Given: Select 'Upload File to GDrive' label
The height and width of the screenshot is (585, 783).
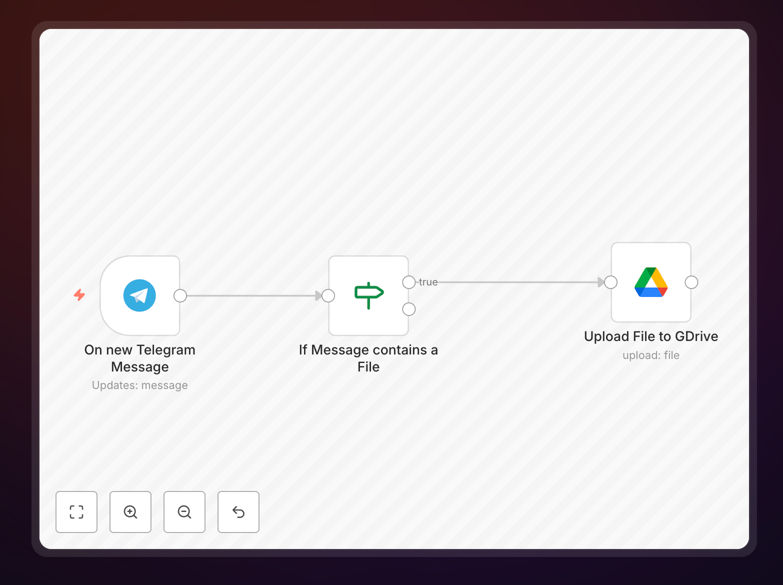Looking at the screenshot, I should [651, 336].
